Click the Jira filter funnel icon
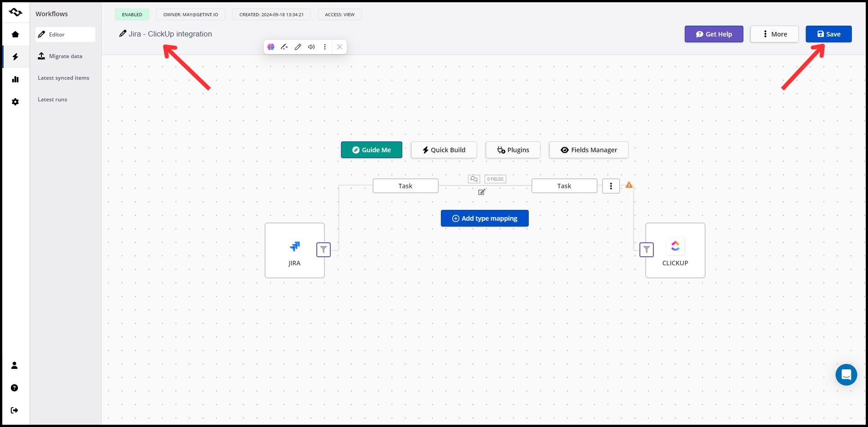 (x=324, y=250)
